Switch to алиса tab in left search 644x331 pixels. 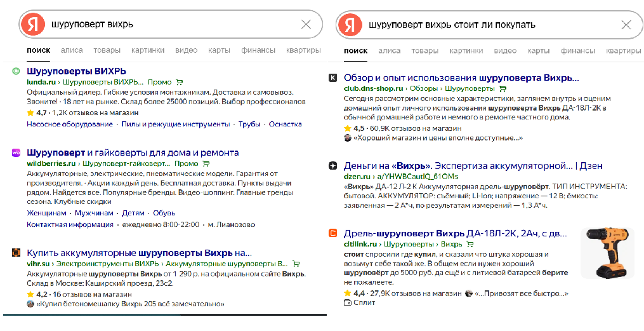[72, 50]
